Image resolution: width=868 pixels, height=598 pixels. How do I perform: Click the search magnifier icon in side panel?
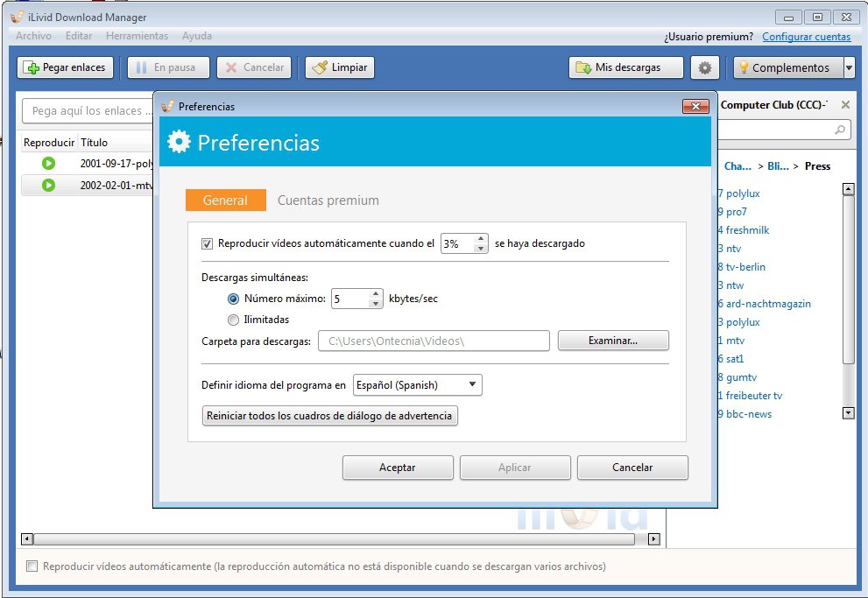point(840,130)
